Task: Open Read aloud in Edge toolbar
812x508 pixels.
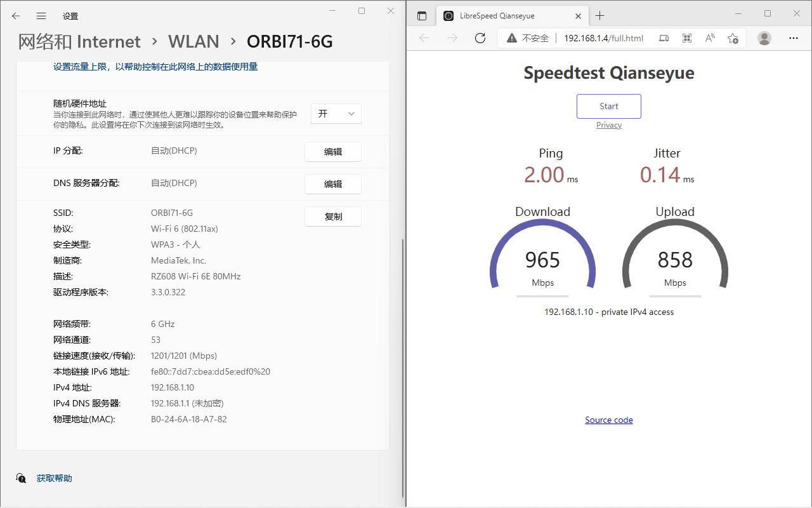Action: pos(709,38)
